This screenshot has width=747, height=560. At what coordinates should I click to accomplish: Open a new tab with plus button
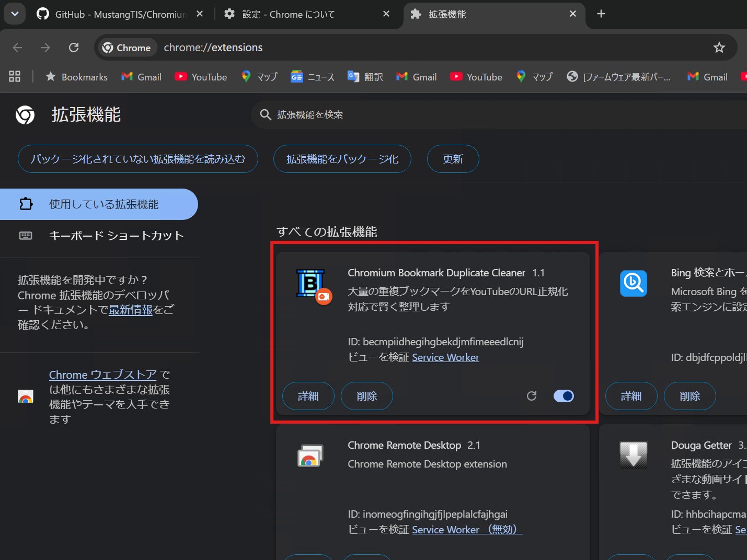click(x=601, y=14)
